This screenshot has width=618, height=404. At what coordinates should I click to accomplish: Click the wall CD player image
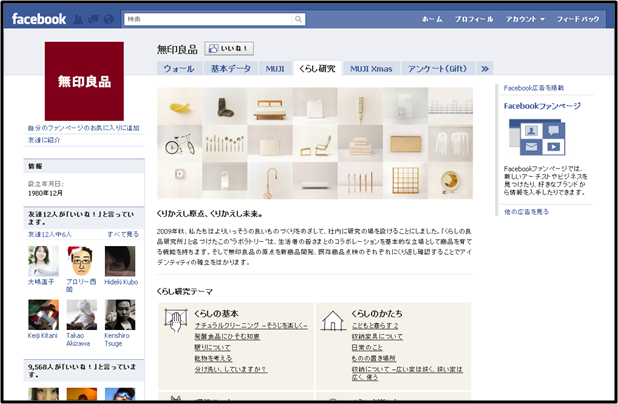click(x=180, y=181)
